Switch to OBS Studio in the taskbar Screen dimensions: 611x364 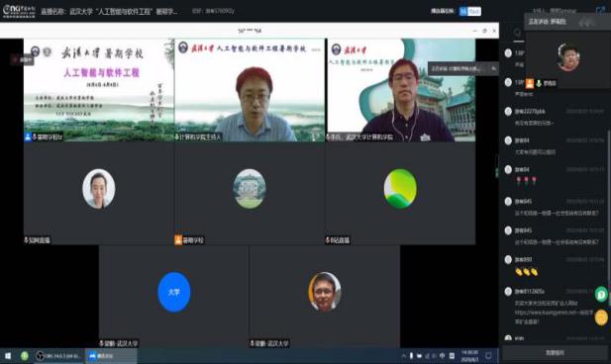tap(58, 356)
